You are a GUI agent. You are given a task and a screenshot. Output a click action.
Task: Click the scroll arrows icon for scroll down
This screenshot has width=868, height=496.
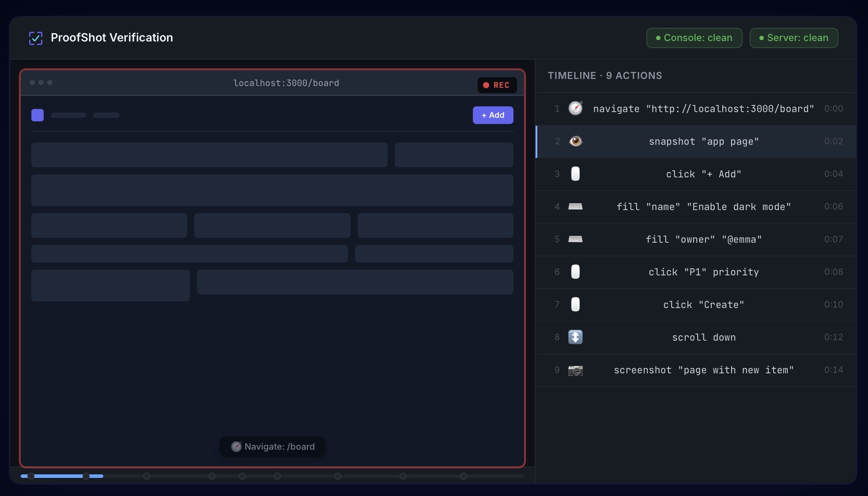pyautogui.click(x=575, y=337)
